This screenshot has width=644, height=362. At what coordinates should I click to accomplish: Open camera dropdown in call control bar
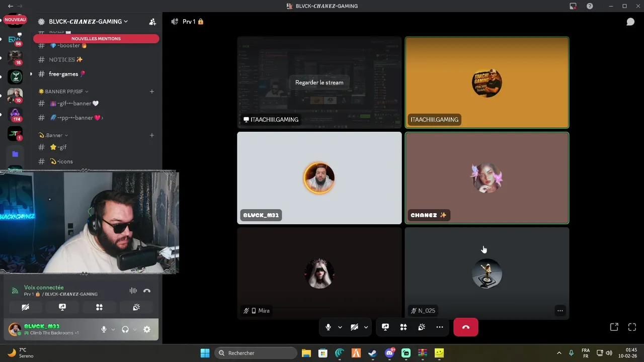pos(366,327)
